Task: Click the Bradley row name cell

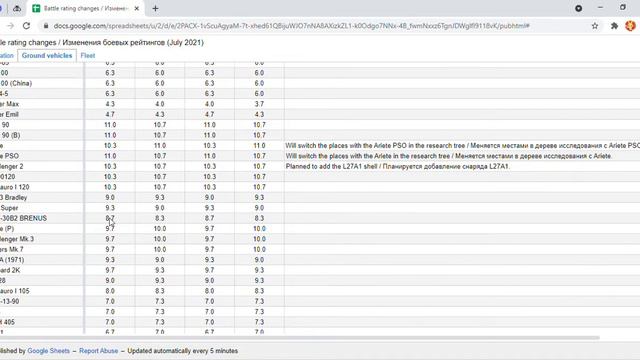Action: [x=42, y=198]
